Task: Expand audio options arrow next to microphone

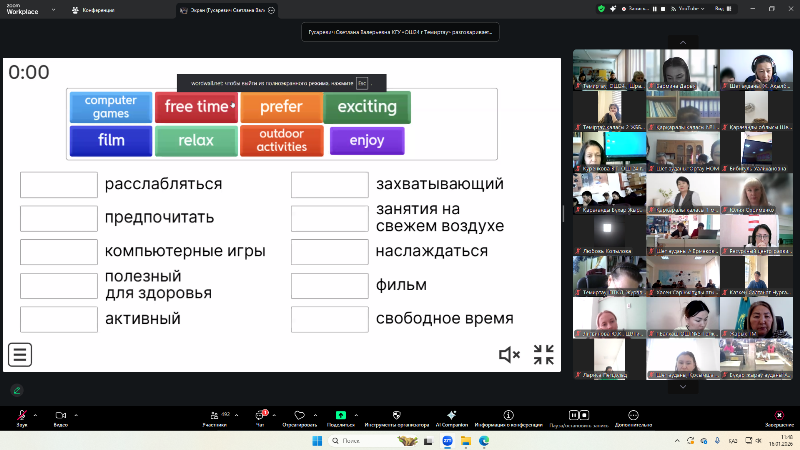Action: click(x=35, y=414)
